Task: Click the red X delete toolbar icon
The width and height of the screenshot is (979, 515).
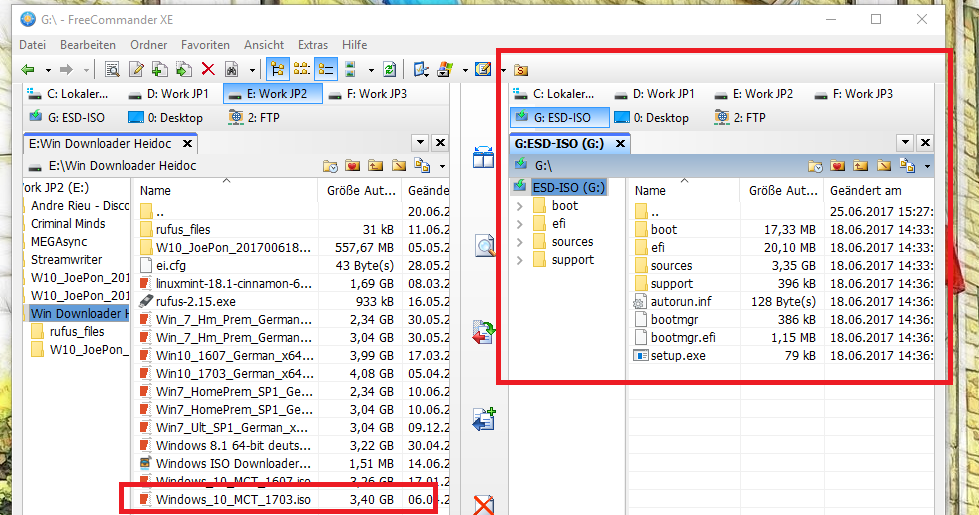Action: [x=208, y=69]
